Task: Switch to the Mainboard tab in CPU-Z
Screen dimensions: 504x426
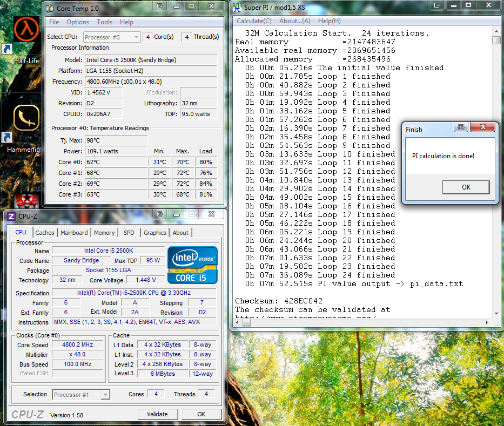Action: point(74,233)
